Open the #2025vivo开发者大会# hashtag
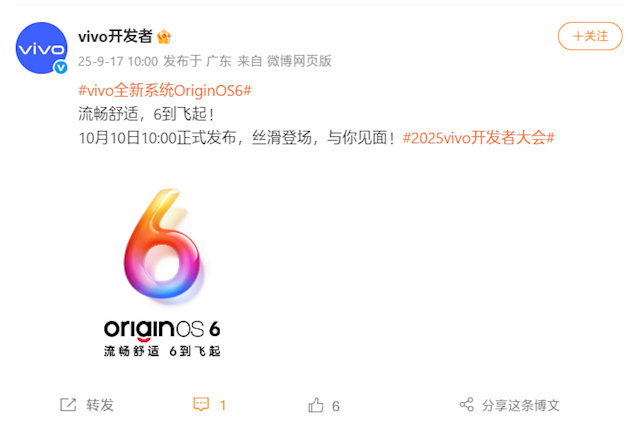 click(x=478, y=138)
